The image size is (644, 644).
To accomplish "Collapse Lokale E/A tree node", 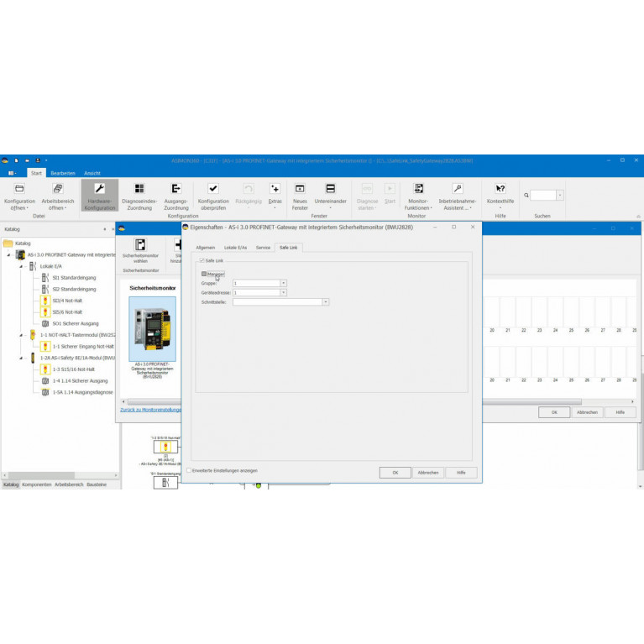I will coord(21,266).
